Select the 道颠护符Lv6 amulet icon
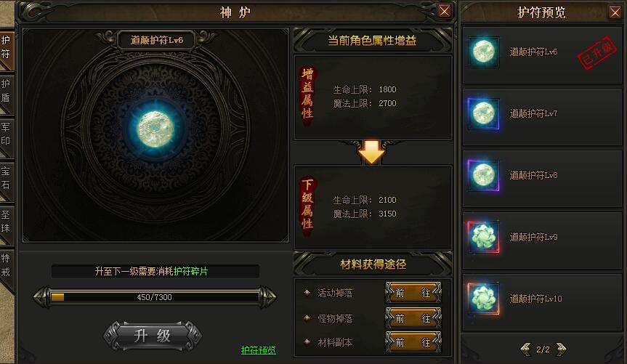This screenshot has height=364, width=627. [x=483, y=52]
